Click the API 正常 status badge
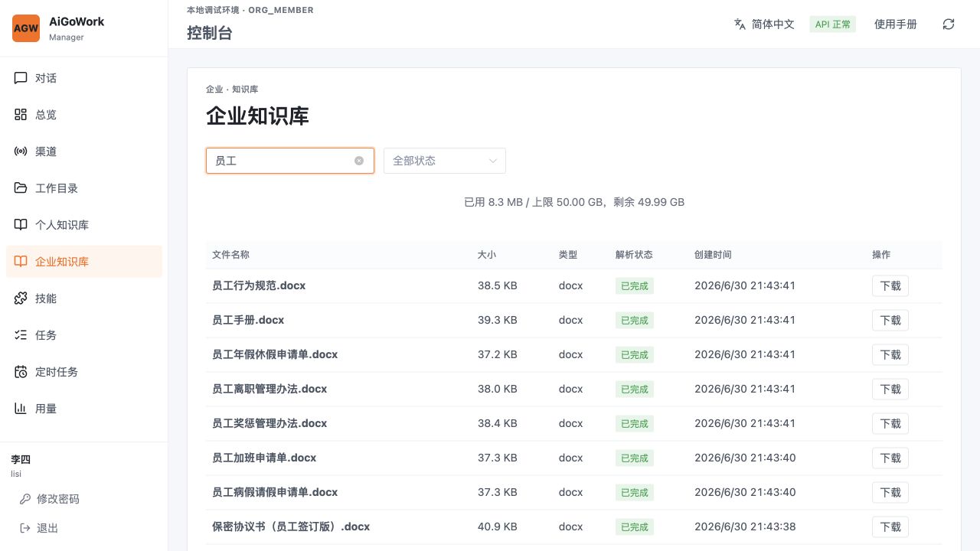Screen dimensions: 980x551 [x=833, y=24]
